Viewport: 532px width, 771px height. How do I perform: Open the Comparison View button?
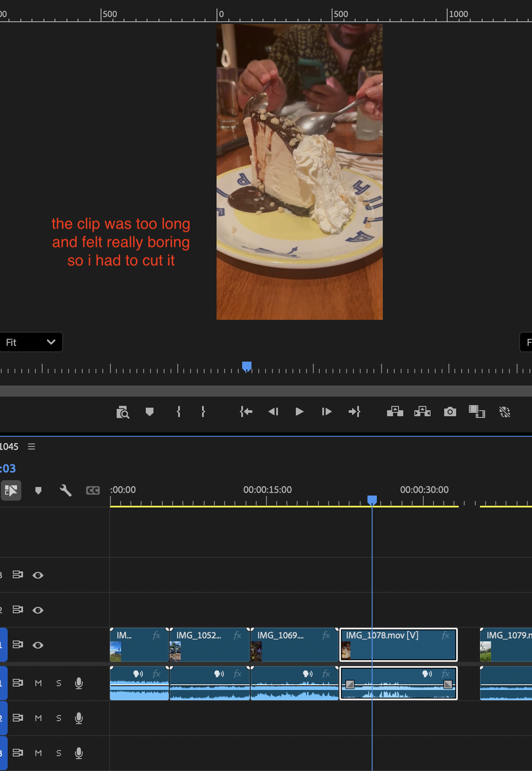tap(477, 412)
